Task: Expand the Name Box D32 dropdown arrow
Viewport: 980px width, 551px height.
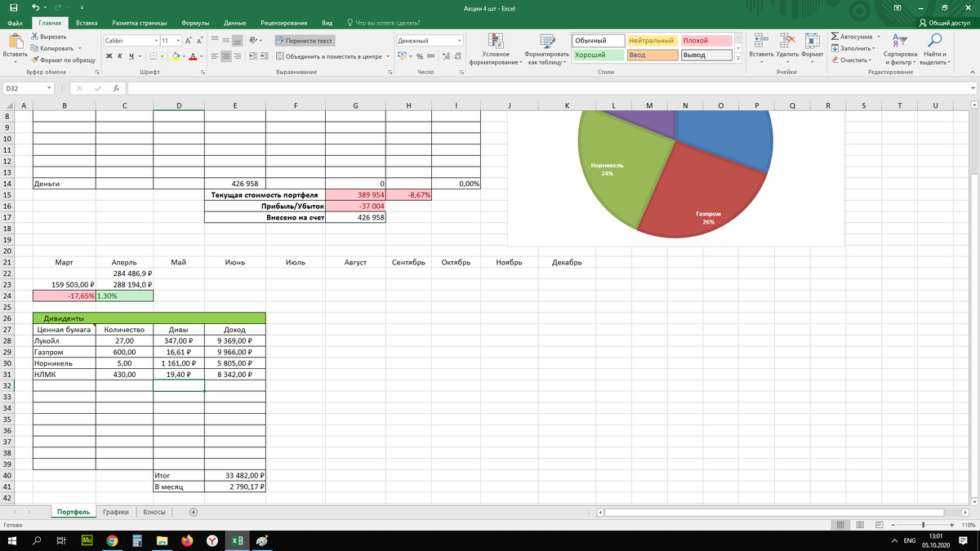Action: click(x=50, y=87)
